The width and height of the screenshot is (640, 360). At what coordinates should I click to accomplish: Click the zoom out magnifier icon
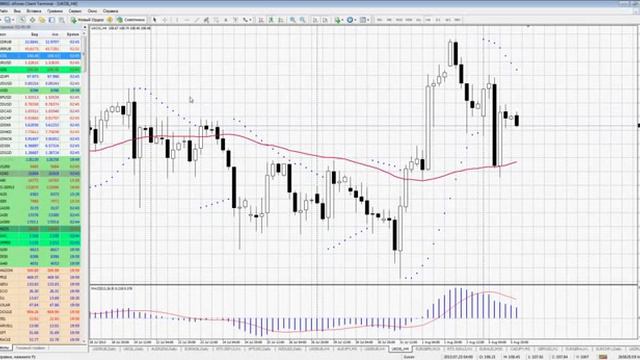pyautogui.click(x=302, y=20)
